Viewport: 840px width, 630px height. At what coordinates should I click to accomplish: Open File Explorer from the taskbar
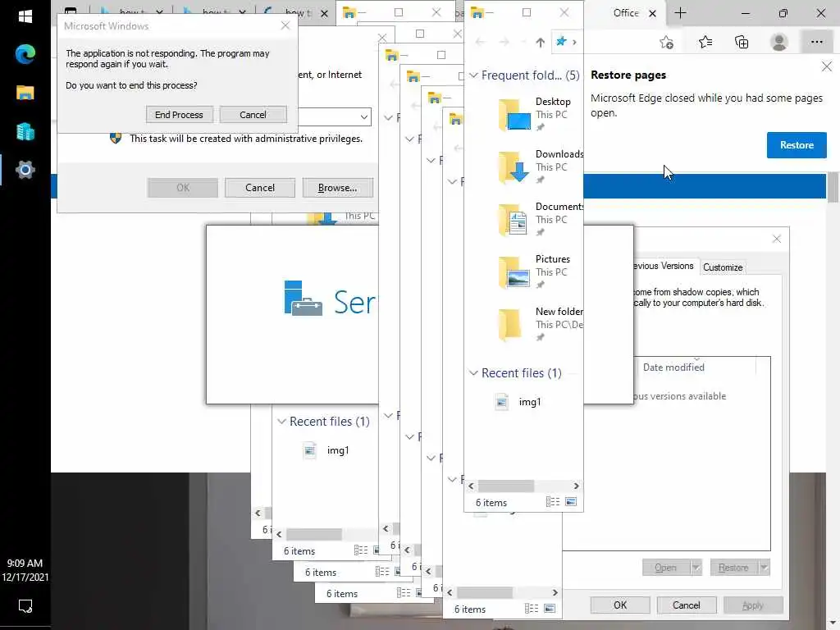[x=25, y=93]
